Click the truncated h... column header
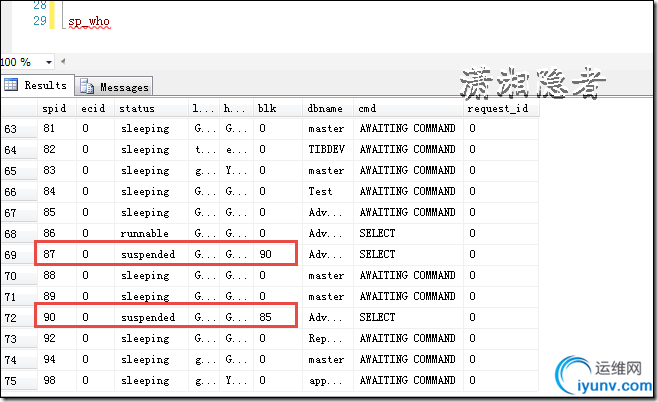 pos(236,108)
